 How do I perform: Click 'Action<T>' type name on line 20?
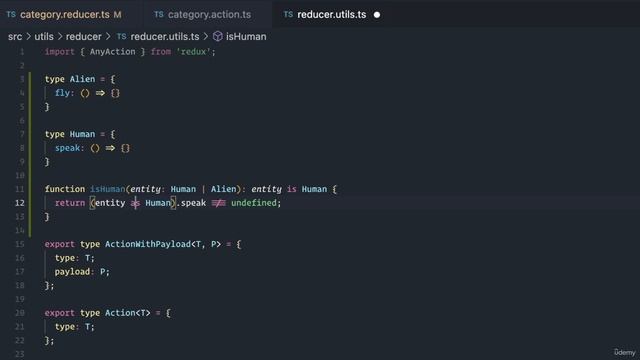(128, 313)
